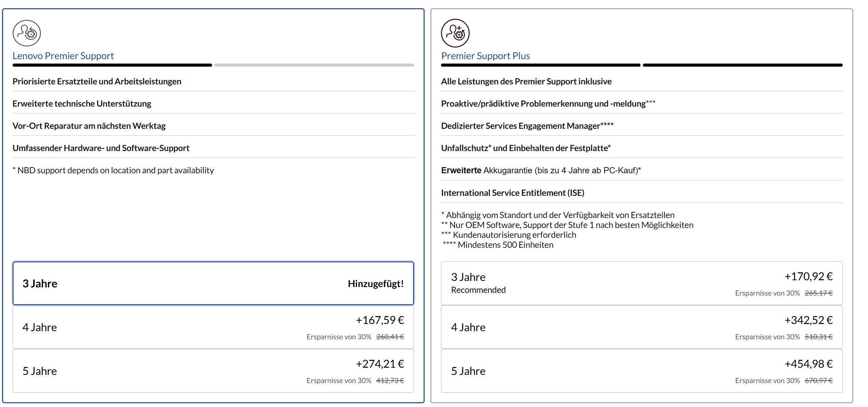Open the Lenovo Premier Support title link
The height and width of the screenshot is (407, 868).
coord(63,56)
